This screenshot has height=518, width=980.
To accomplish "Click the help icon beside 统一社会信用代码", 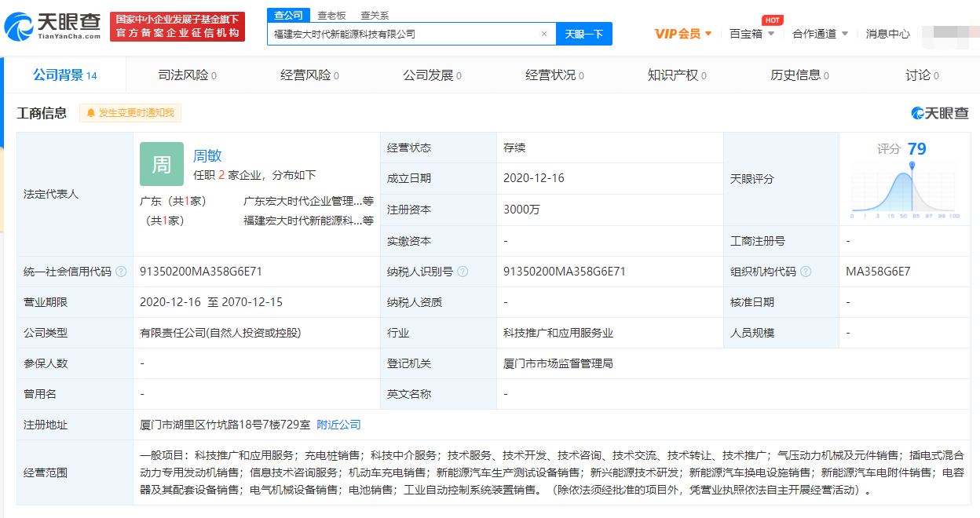I will tap(121, 272).
